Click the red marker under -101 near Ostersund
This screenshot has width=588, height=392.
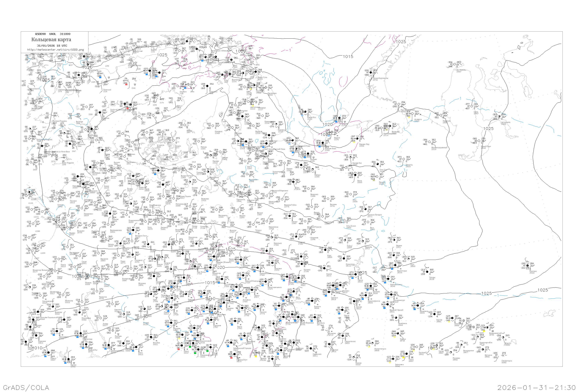pyautogui.click(x=126, y=84)
